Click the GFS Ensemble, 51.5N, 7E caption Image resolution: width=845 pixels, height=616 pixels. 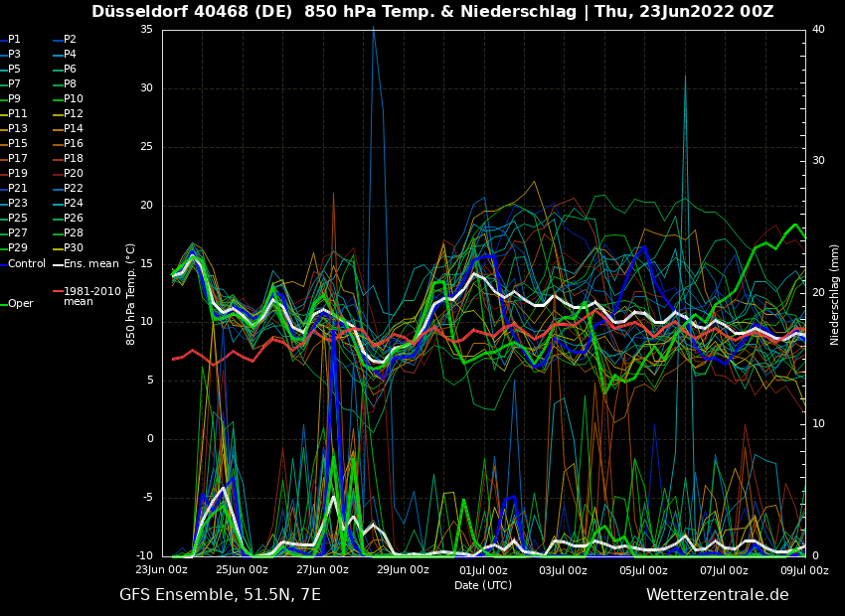point(220,595)
